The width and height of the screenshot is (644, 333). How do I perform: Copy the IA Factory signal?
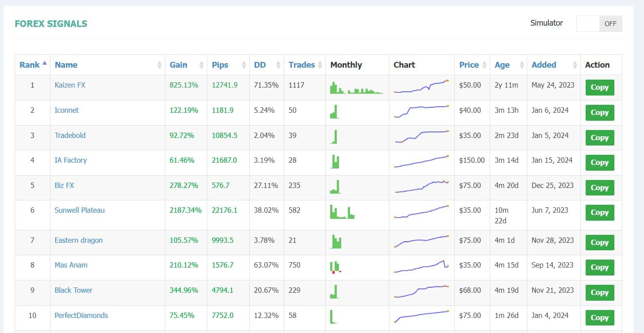(600, 163)
